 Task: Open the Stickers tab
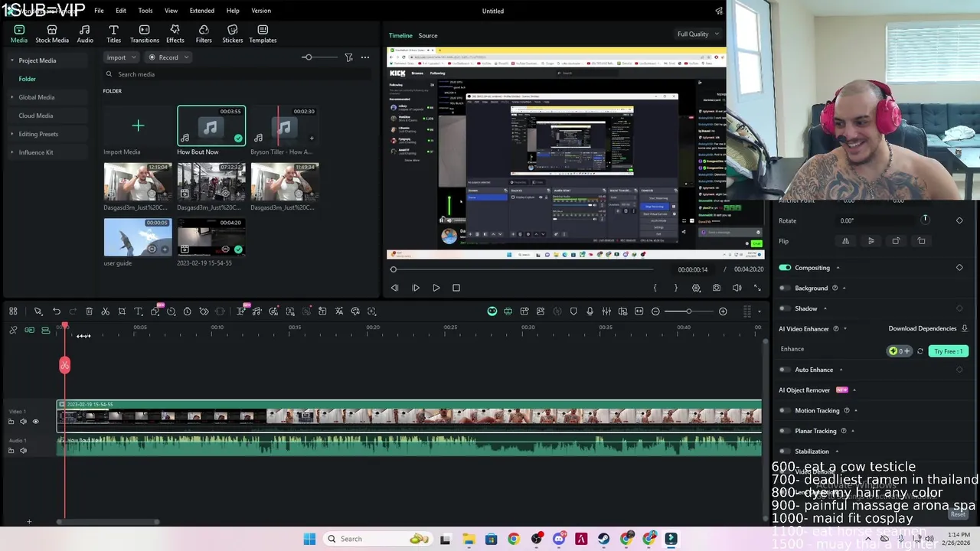click(233, 34)
